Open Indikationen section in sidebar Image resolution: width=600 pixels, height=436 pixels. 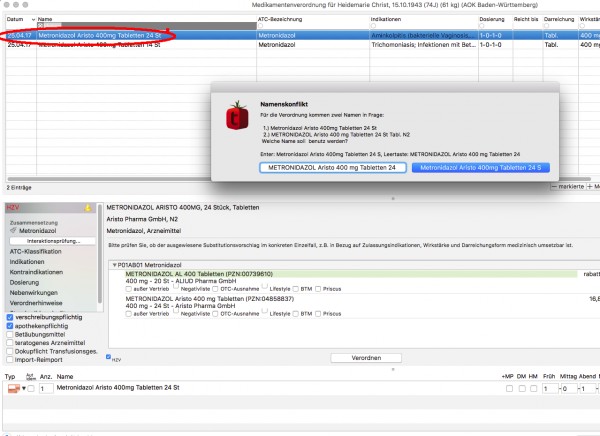pos(27,262)
